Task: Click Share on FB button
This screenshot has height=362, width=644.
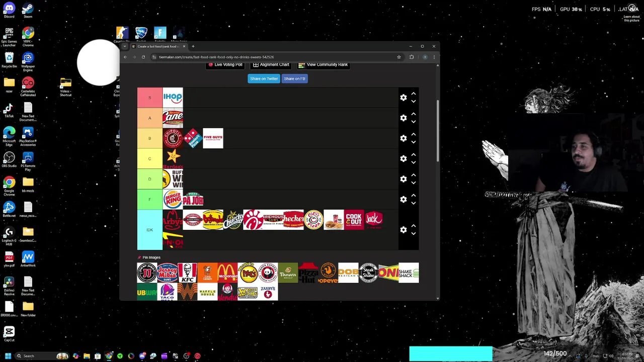Action: [294, 78]
